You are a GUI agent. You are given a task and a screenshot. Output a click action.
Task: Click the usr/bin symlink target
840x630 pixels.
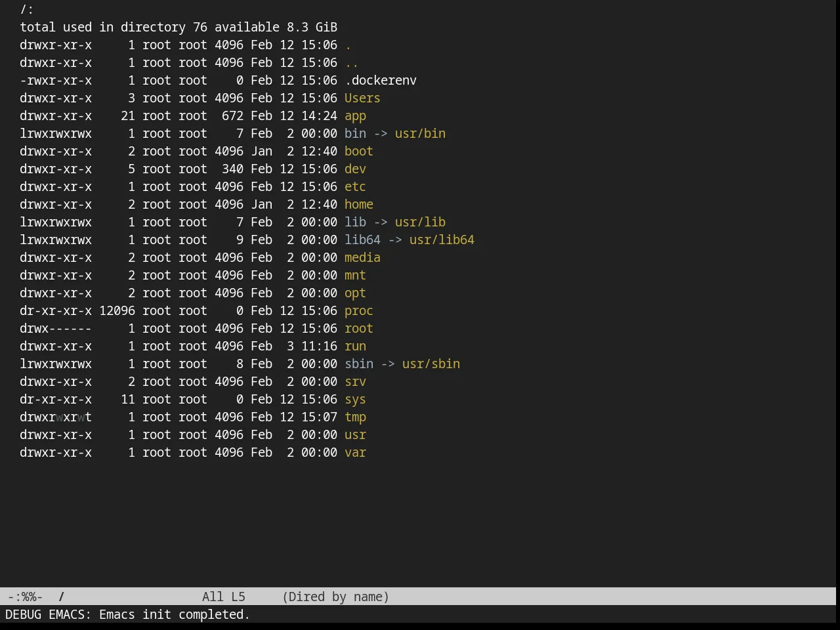tap(420, 133)
